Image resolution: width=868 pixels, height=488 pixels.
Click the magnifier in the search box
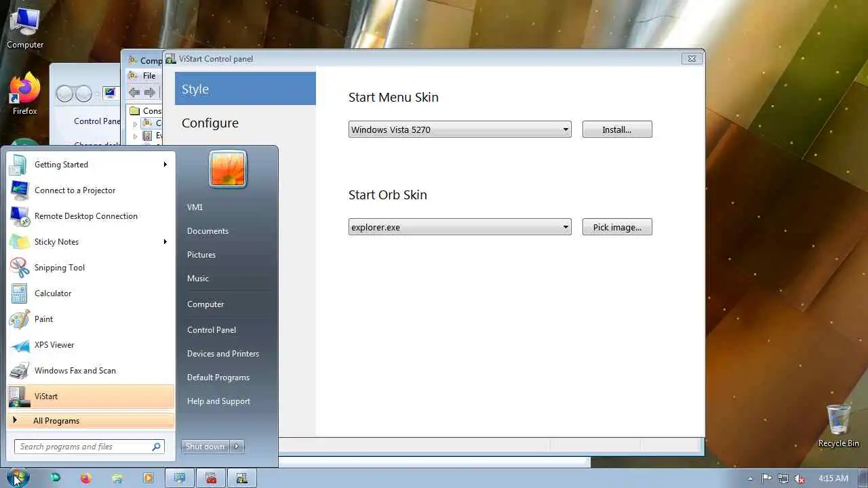tap(156, 447)
